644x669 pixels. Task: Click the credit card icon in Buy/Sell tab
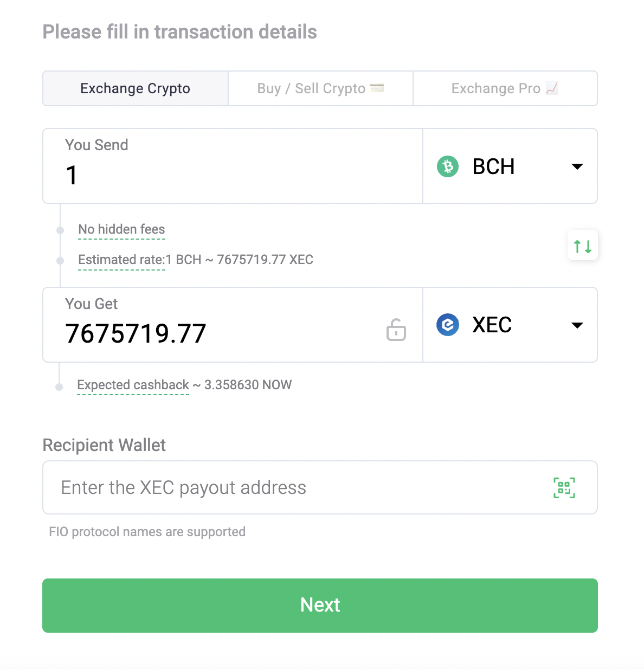tap(377, 88)
